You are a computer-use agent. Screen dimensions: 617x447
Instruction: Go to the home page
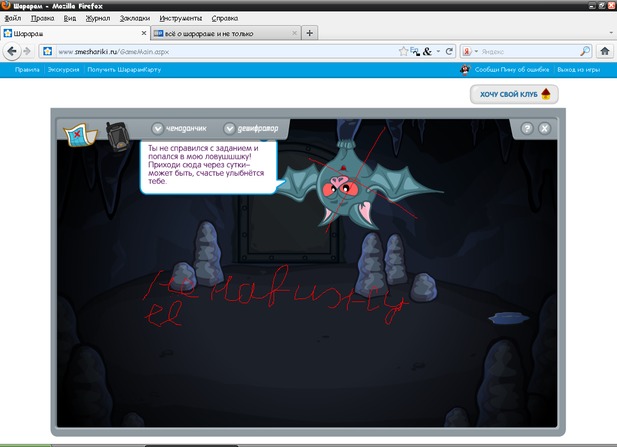pyautogui.click(x=605, y=51)
